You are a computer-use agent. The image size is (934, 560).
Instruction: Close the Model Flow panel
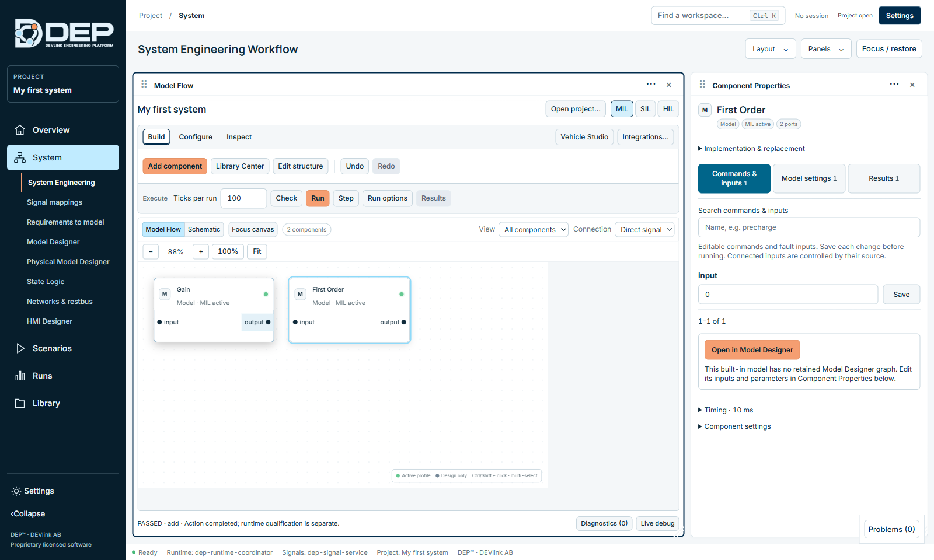click(x=669, y=85)
